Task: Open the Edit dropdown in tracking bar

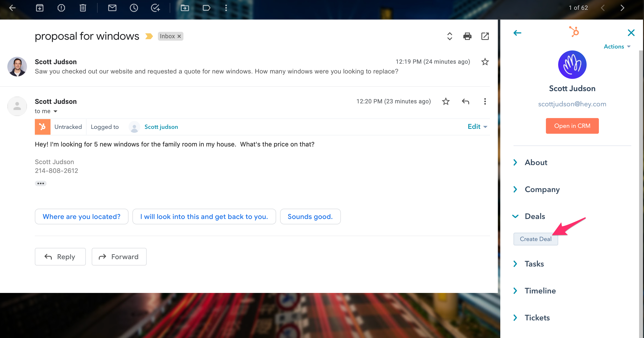Action: [477, 127]
